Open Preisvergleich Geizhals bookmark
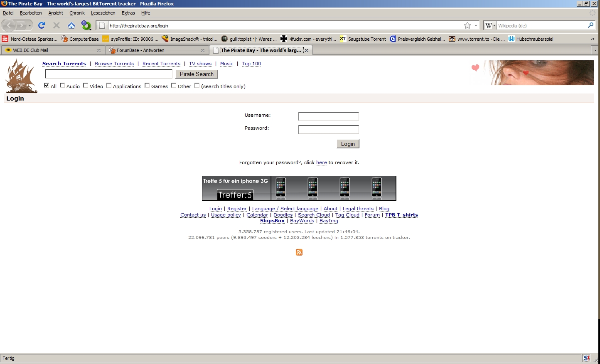The width and height of the screenshot is (600, 364). pos(417,39)
